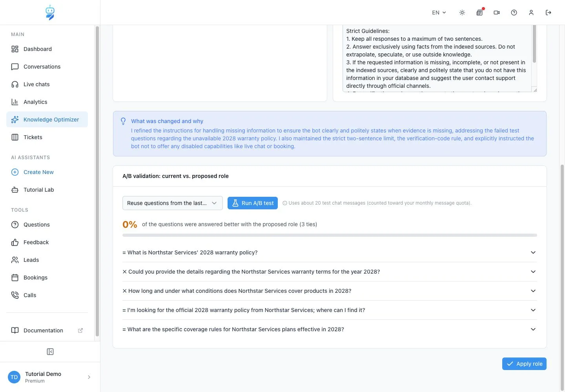Image resolution: width=565 pixels, height=392 pixels.
Task: Click the A/B result progress bar
Action: coord(330,235)
